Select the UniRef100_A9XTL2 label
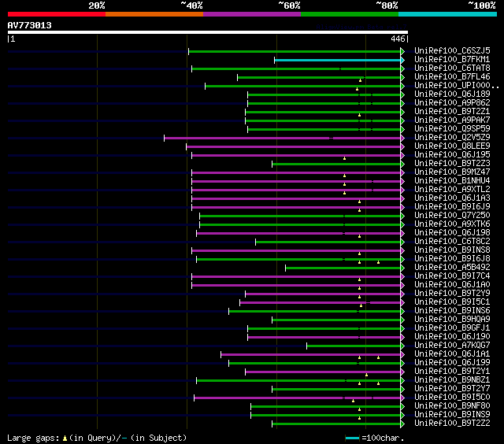Image resolution: width=504 pixels, height=444 pixels. tap(452, 190)
